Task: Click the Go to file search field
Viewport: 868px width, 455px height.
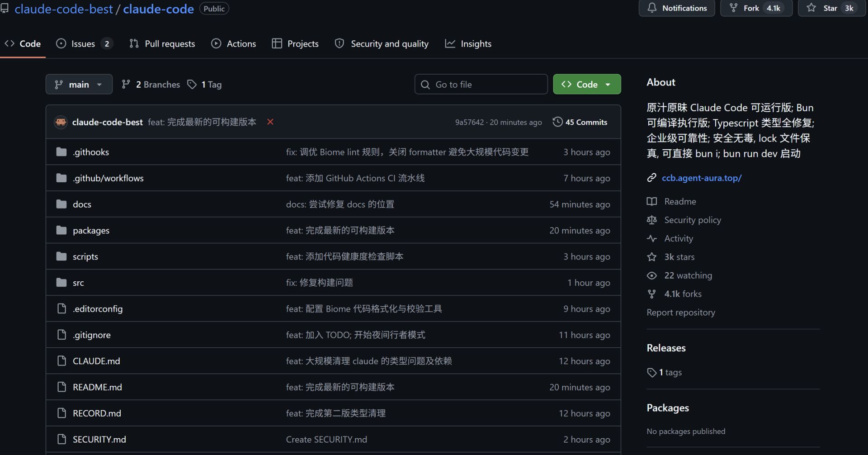Action: click(x=481, y=85)
